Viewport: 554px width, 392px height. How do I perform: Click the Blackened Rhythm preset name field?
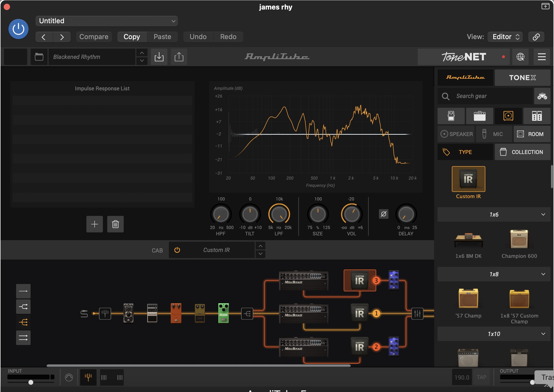point(92,57)
